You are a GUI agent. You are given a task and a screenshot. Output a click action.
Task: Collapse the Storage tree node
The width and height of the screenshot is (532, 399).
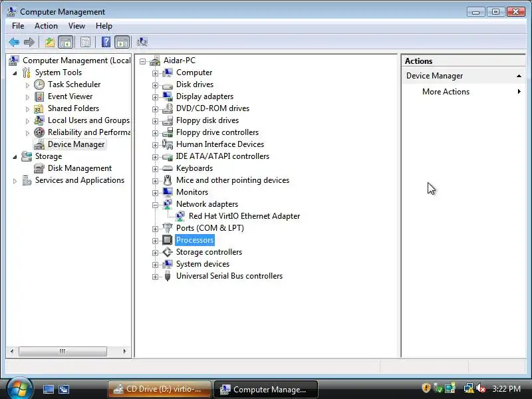15,157
